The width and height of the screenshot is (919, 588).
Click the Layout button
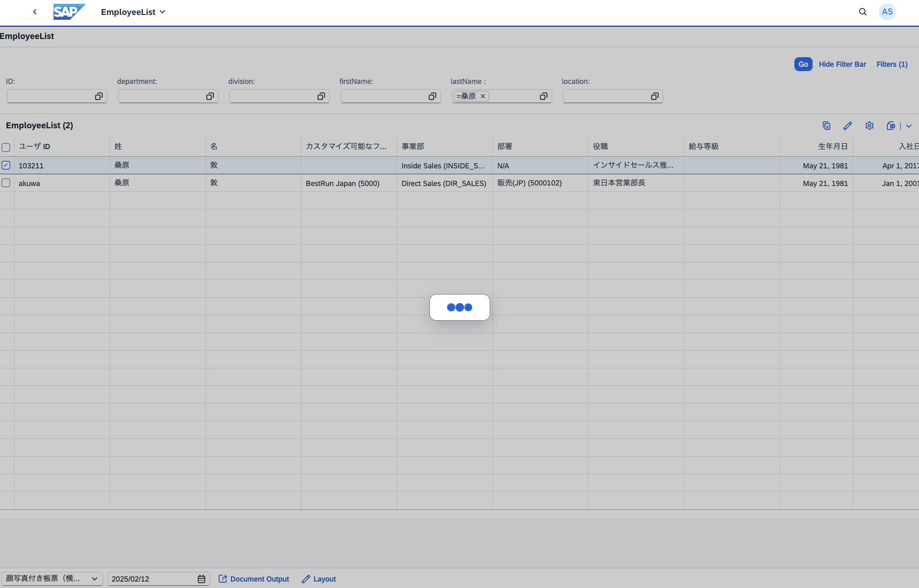coord(319,579)
